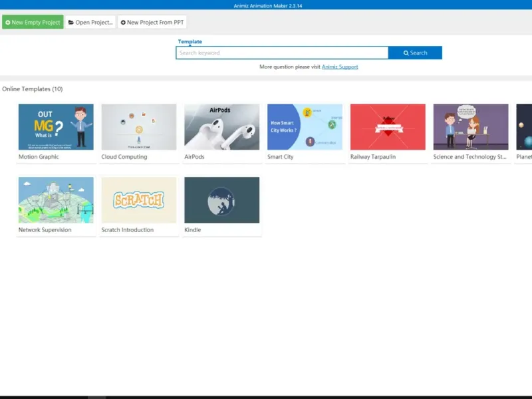Choose the Network Supervision template
Screen dimensions: 532x399
[56, 200]
